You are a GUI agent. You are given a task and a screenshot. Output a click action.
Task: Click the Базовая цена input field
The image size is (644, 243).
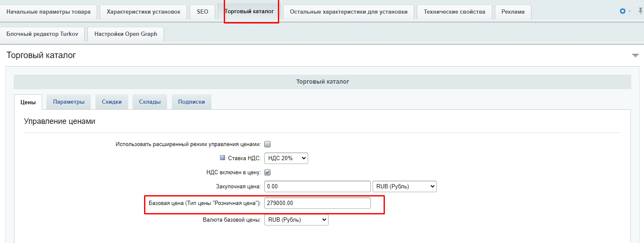(317, 203)
